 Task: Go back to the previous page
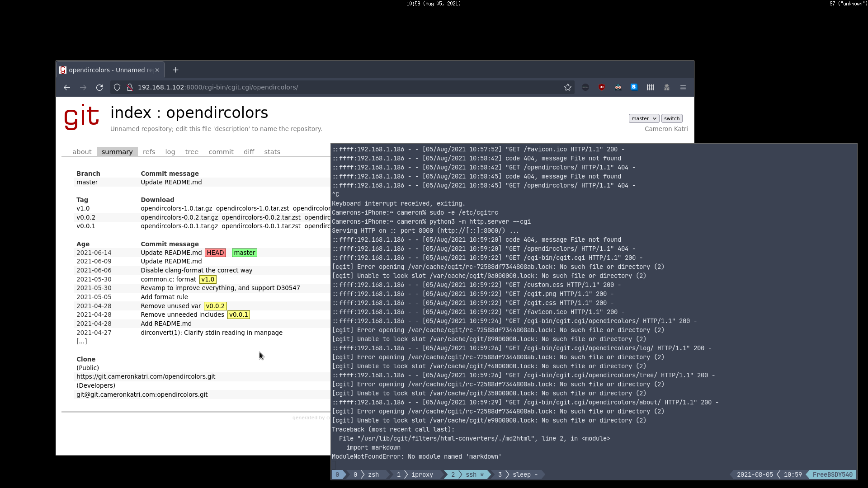(67, 87)
